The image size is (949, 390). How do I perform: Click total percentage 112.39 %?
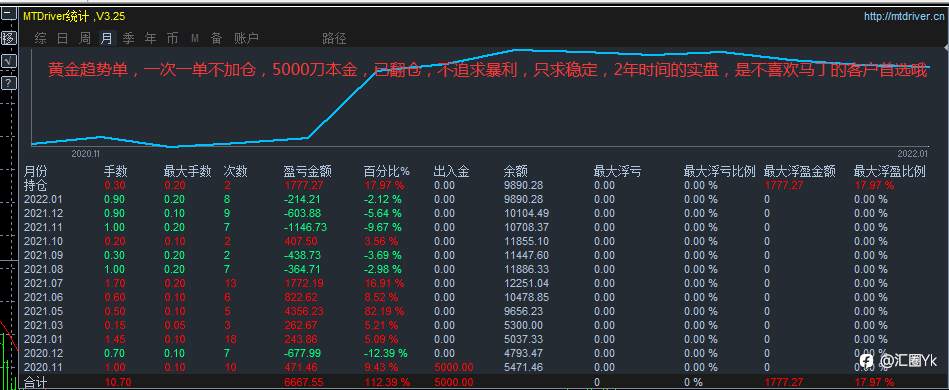pyautogui.click(x=387, y=382)
